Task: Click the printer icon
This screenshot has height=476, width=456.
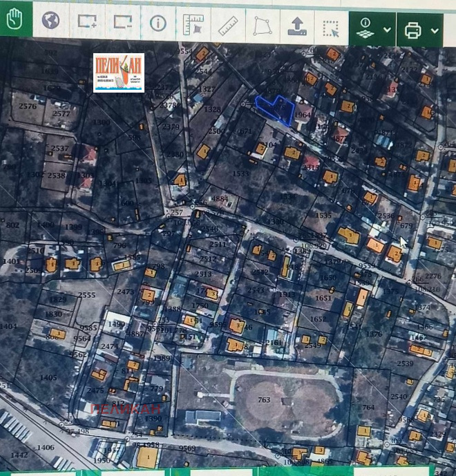Action: (412, 30)
